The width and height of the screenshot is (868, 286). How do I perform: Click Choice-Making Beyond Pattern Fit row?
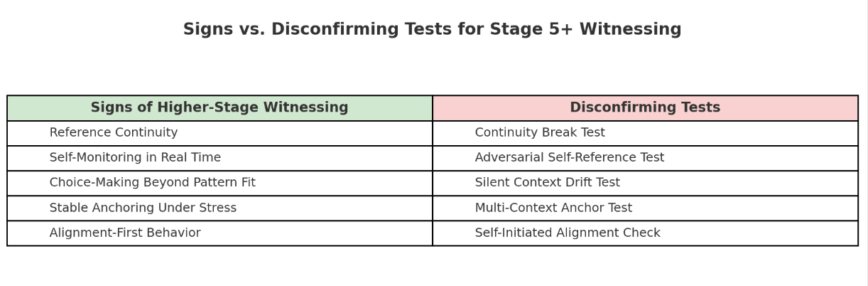click(x=152, y=183)
